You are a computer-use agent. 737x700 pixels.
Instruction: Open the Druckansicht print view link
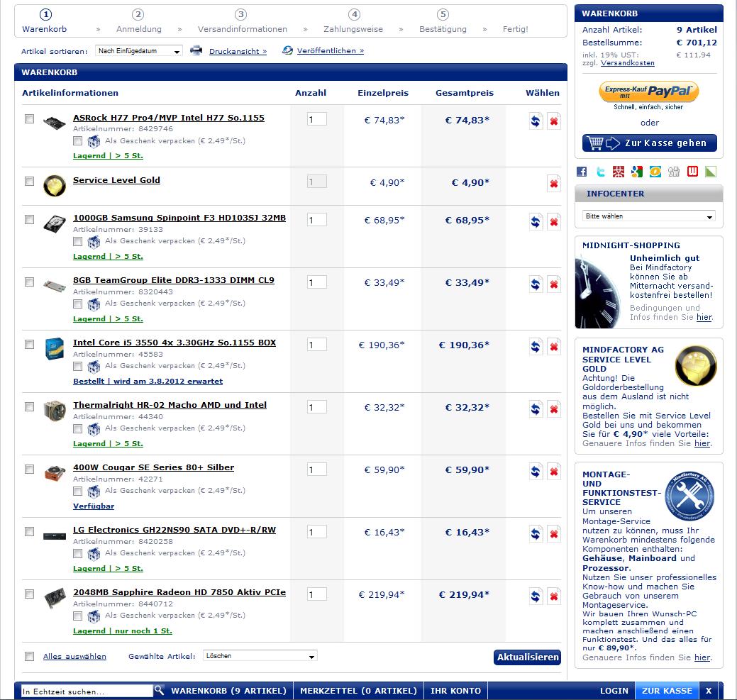[x=238, y=51]
